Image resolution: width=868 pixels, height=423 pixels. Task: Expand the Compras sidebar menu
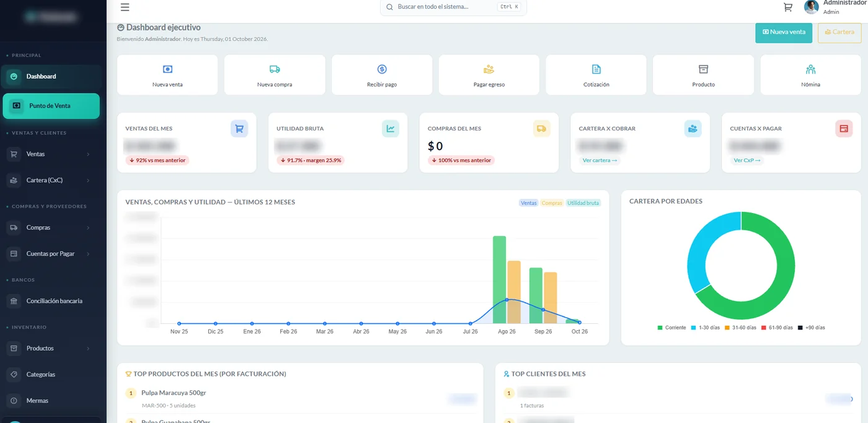51,228
